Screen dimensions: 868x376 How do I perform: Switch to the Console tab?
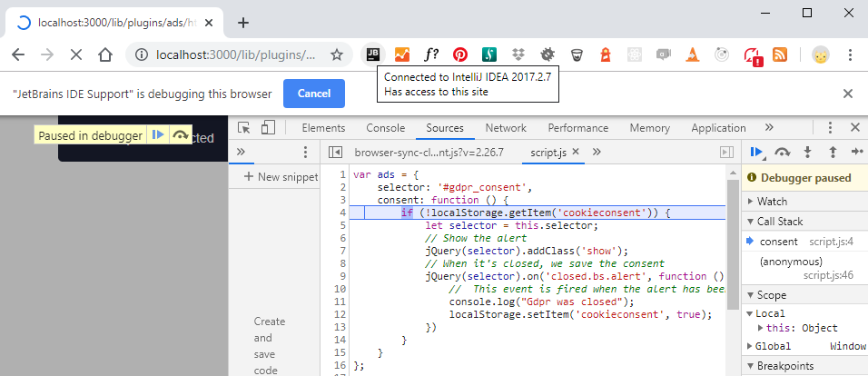click(386, 128)
